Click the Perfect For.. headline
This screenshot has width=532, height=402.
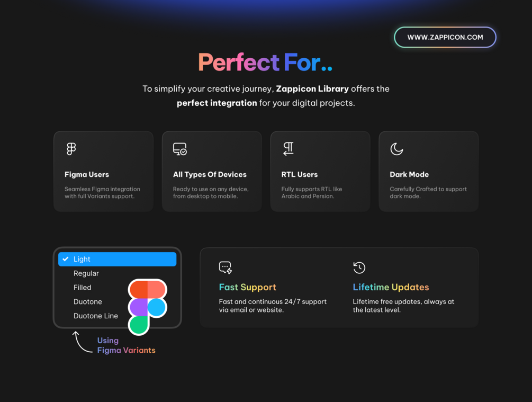pyautogui.click(x=265, y=62)
